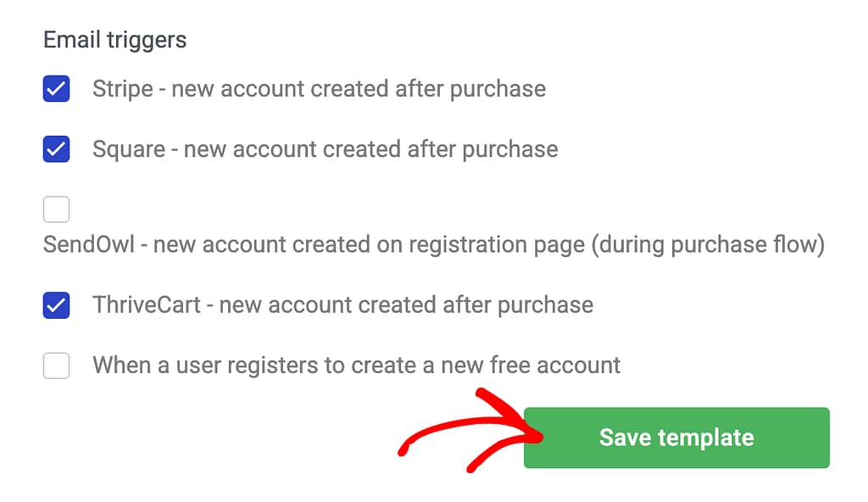Enable the SendOwl registration page checkbox

[x=56, y=209]
